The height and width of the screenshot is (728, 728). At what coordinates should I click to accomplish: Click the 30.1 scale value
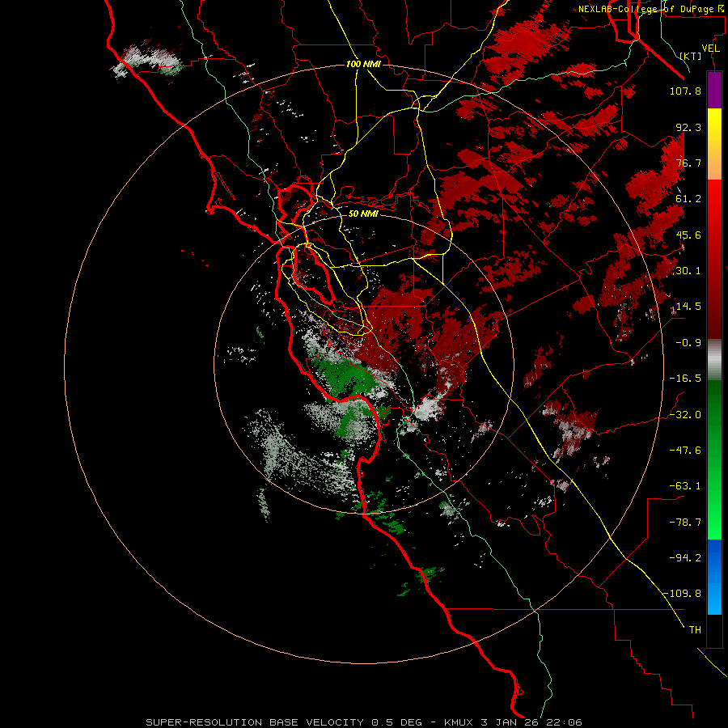point(688,271)
